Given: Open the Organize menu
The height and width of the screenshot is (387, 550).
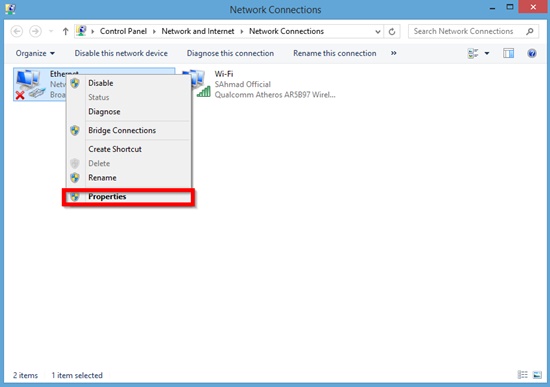Looking at the screenshot, I should pyautogui.click(x=35, y=53).
